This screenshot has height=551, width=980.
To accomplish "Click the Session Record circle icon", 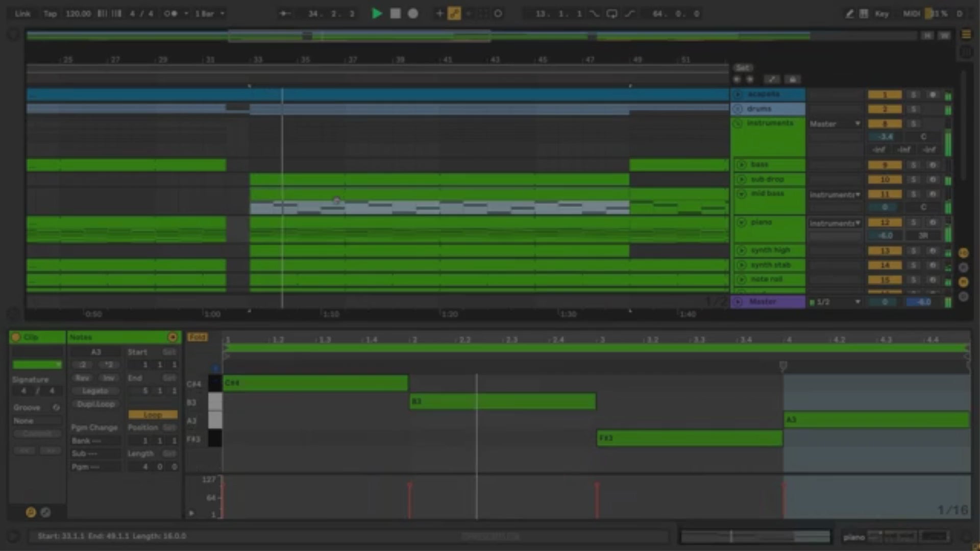I will 498,14.
